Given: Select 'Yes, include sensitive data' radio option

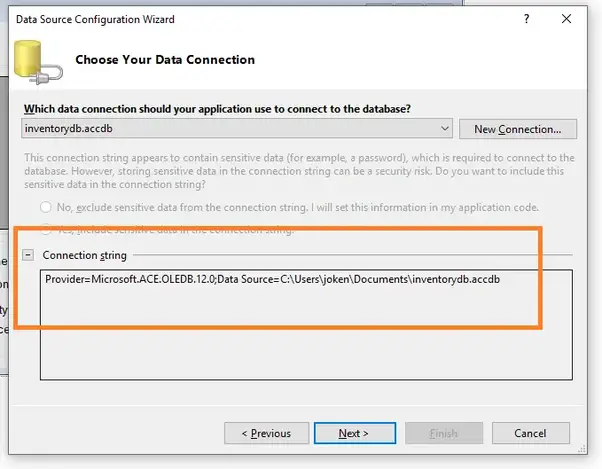Looking at the screenshot, I should [x=45, y=231].
